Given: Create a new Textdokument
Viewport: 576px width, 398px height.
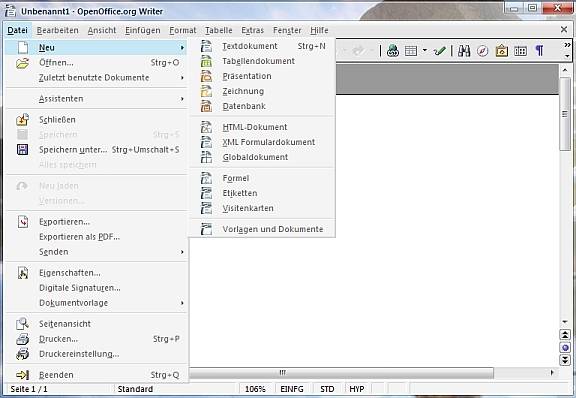Looking at the screenshot, I should coord(262,46).
